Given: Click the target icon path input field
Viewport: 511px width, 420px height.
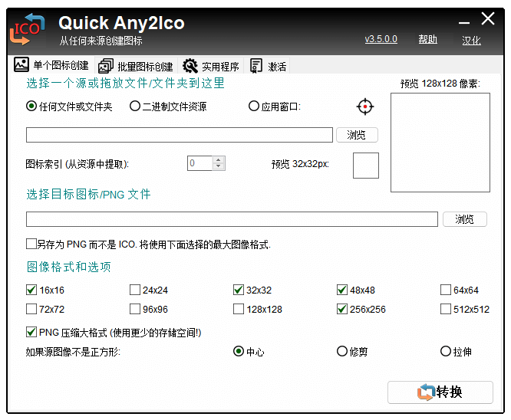Looking at the screenshot, I should tap(232, 219).
